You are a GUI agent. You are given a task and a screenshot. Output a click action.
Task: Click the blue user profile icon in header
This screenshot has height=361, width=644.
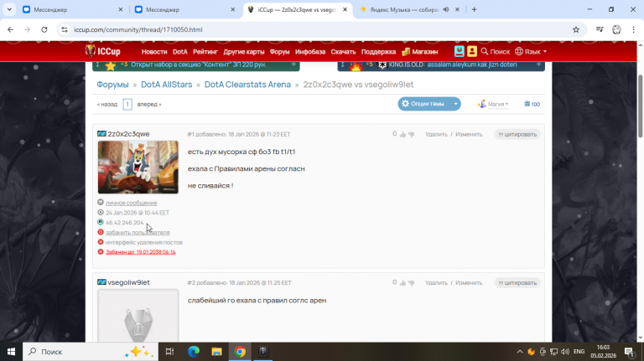pyautogui.click(x=460, y=51)
